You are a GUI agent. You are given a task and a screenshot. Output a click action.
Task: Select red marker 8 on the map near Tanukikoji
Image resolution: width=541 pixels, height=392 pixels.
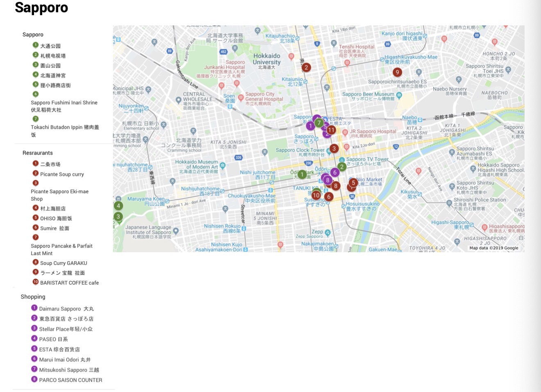coord(336,186)
